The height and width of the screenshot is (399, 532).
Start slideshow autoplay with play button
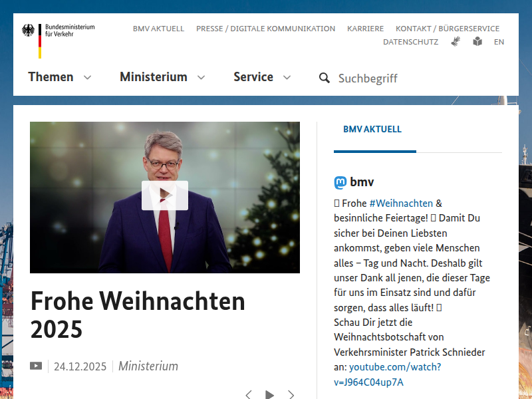269,394
